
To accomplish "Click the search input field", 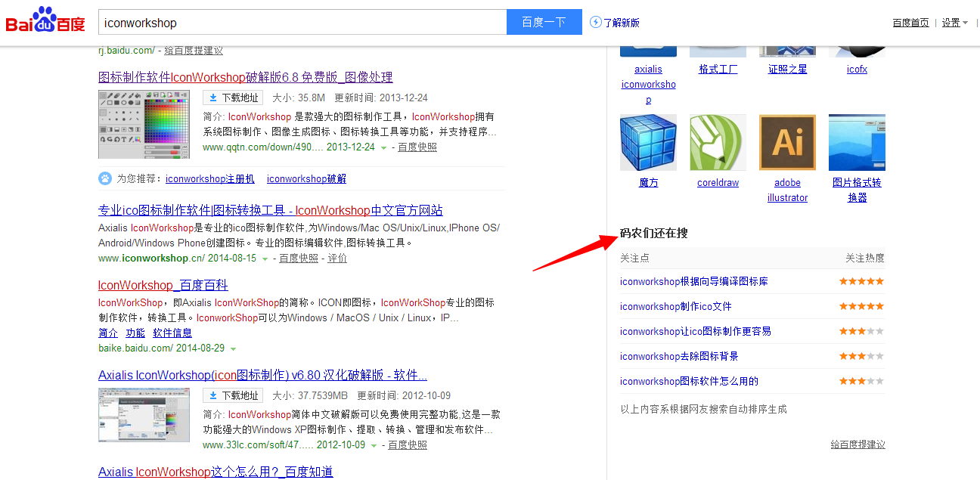I will [x=302, y=23].
